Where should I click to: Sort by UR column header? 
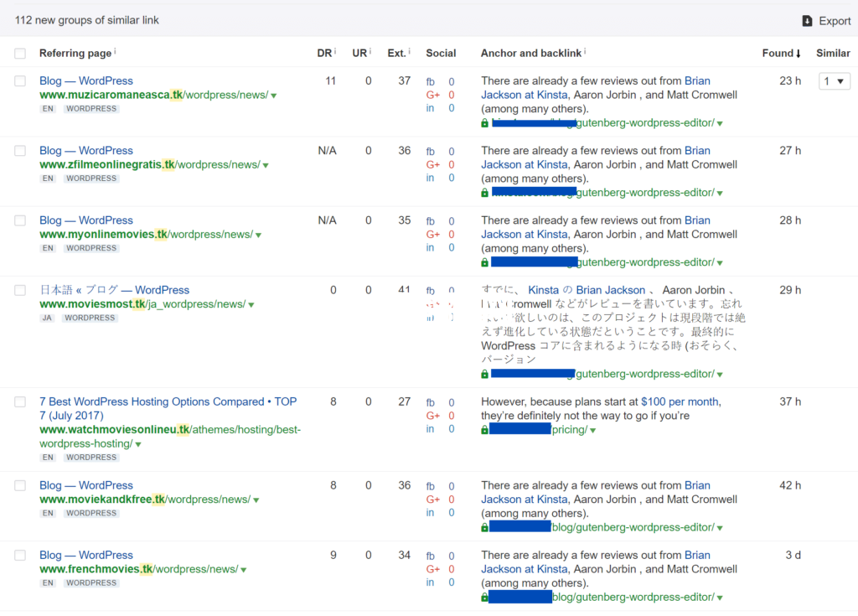click(x=359, y=53)
